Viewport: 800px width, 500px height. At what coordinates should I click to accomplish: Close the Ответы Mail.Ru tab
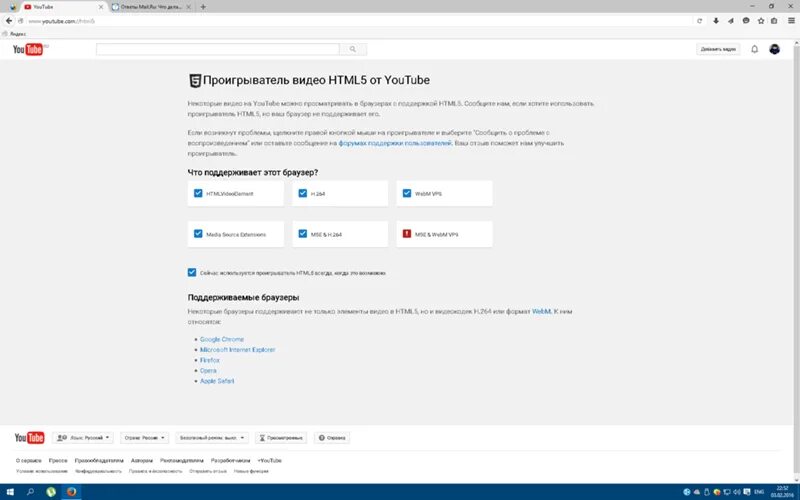(189, 7)
